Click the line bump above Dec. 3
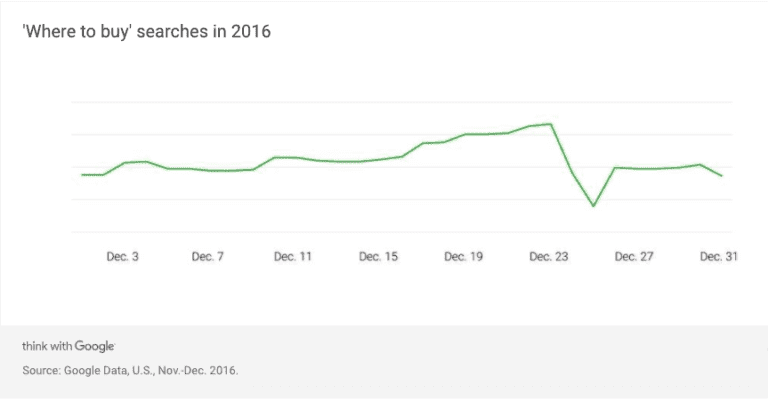This screenshot has height=401, width=768. (135, 162)
